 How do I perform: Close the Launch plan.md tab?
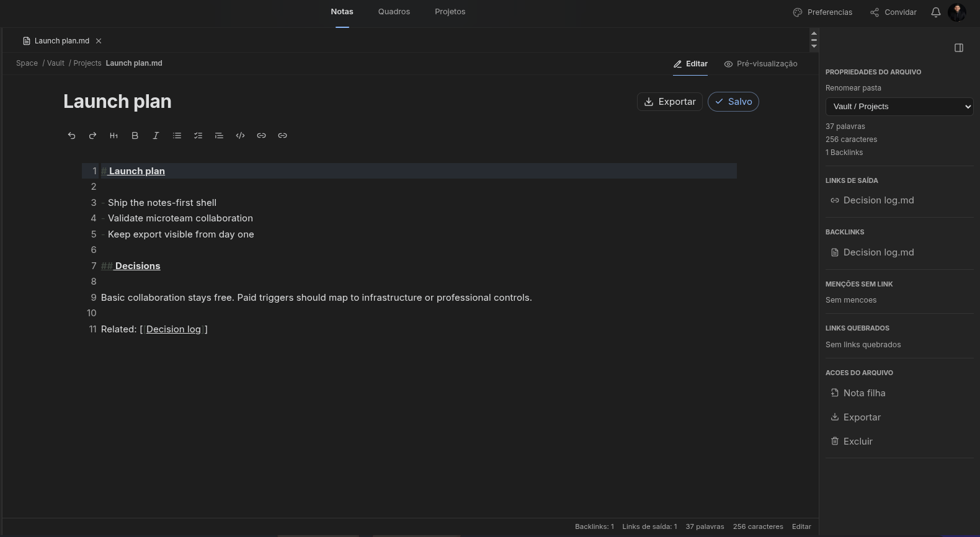(x=99, y=41)
